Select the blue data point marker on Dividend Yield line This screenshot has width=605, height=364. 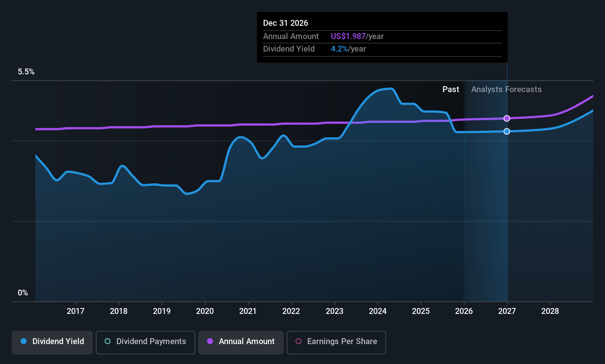(507, 131)
